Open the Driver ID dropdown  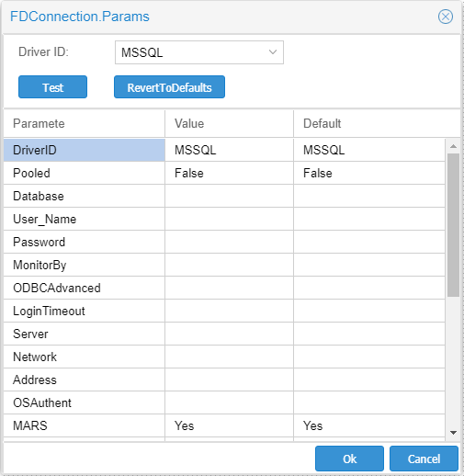tap(199, 52)
